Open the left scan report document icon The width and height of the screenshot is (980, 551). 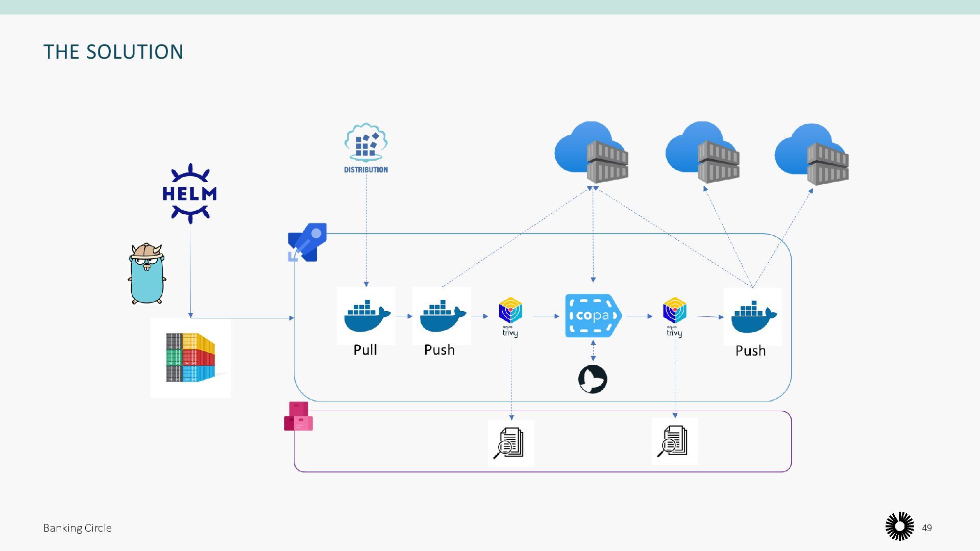pyautogui.click(x=510, y=443)
